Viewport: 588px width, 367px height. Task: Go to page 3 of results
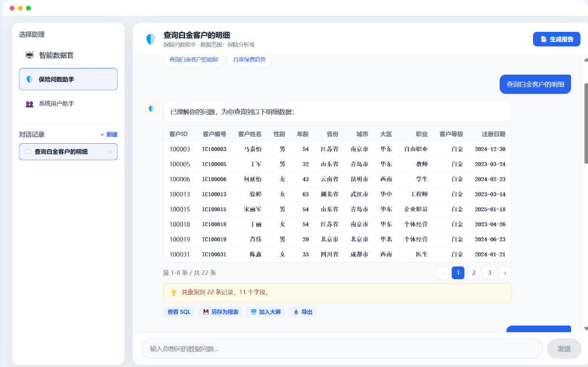[x=490, y=273]
